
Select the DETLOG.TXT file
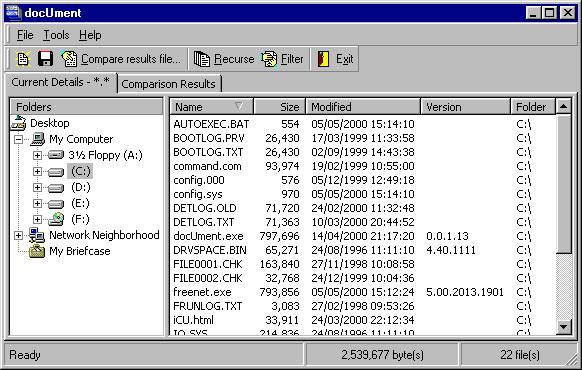click(203, 222)
